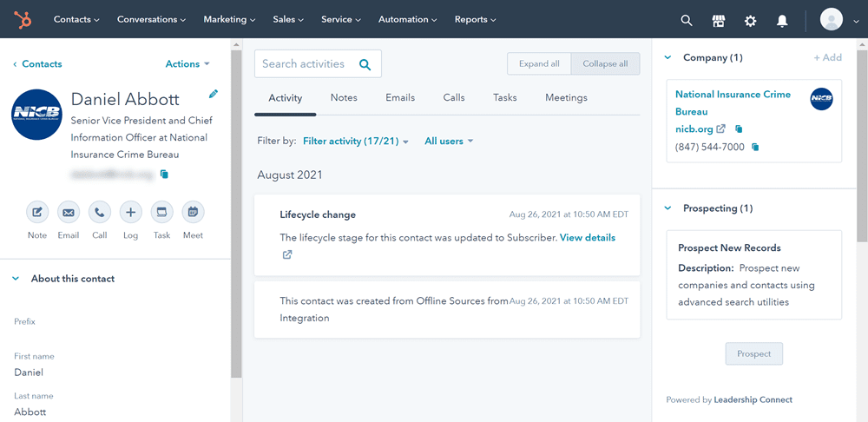The height and width of the screenshot is (422, 868).
Task: Click the Daniel Abbott name heading
Action: [x=125, y=100]
